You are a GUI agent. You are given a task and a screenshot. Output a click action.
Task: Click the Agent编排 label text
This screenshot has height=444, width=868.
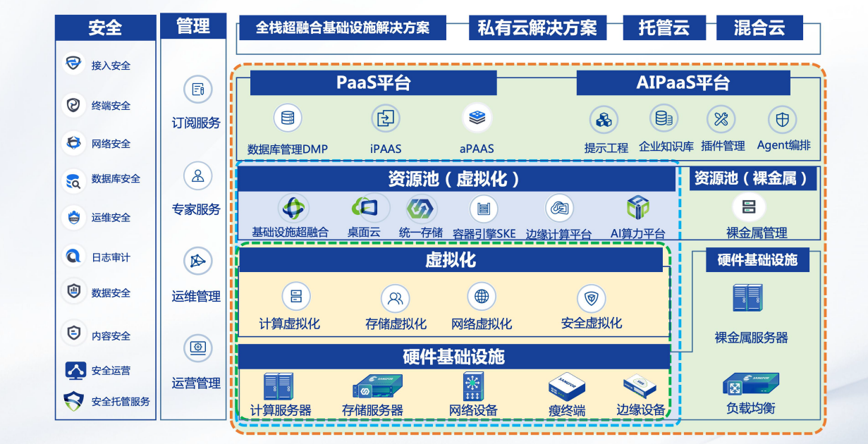783,146
